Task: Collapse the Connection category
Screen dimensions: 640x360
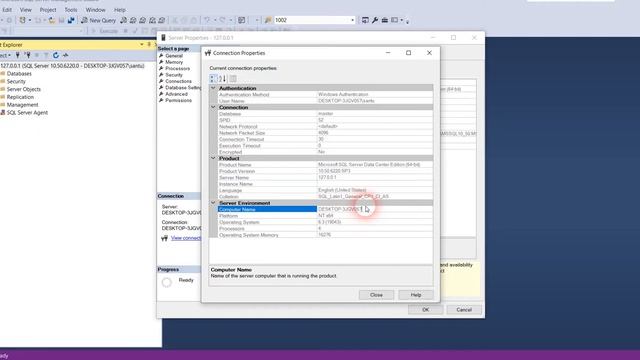Action: click(x=213, y=107)
